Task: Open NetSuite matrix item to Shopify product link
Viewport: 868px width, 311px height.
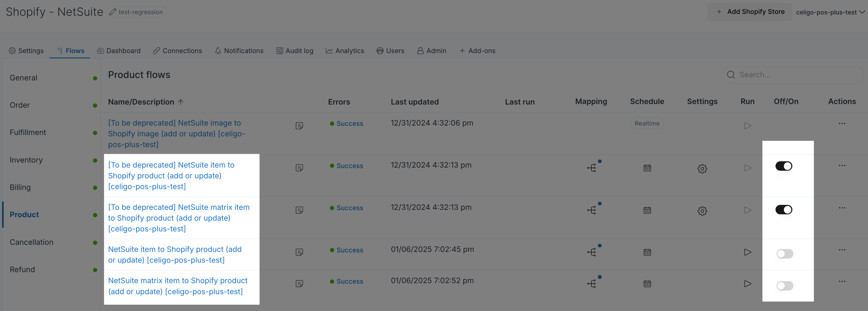Action: pos(178,286)
